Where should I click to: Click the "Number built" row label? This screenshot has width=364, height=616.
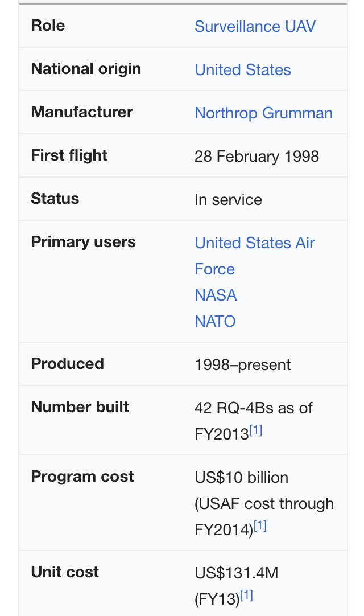80,406
